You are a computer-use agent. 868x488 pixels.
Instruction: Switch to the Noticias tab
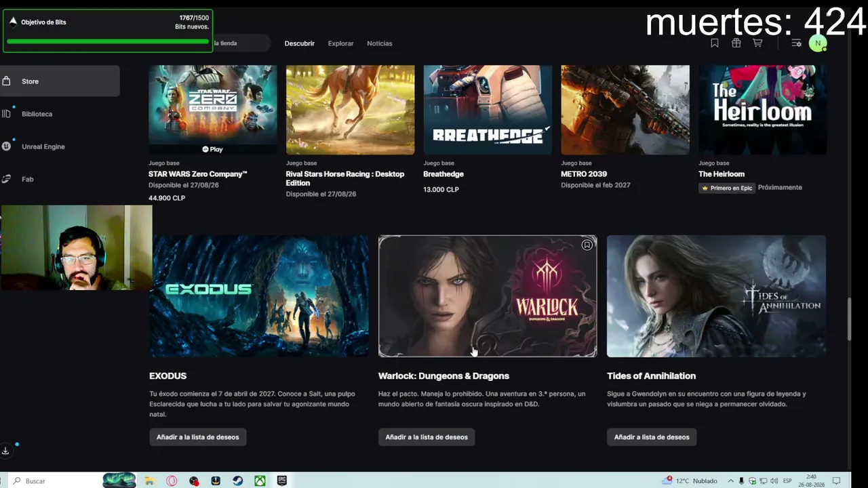click(x=380, y=43)
